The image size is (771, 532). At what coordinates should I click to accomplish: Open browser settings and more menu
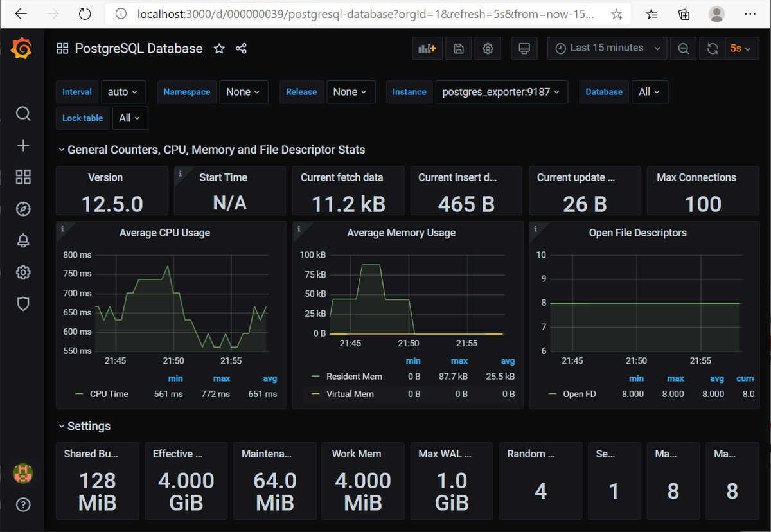[x=750, y=14]
